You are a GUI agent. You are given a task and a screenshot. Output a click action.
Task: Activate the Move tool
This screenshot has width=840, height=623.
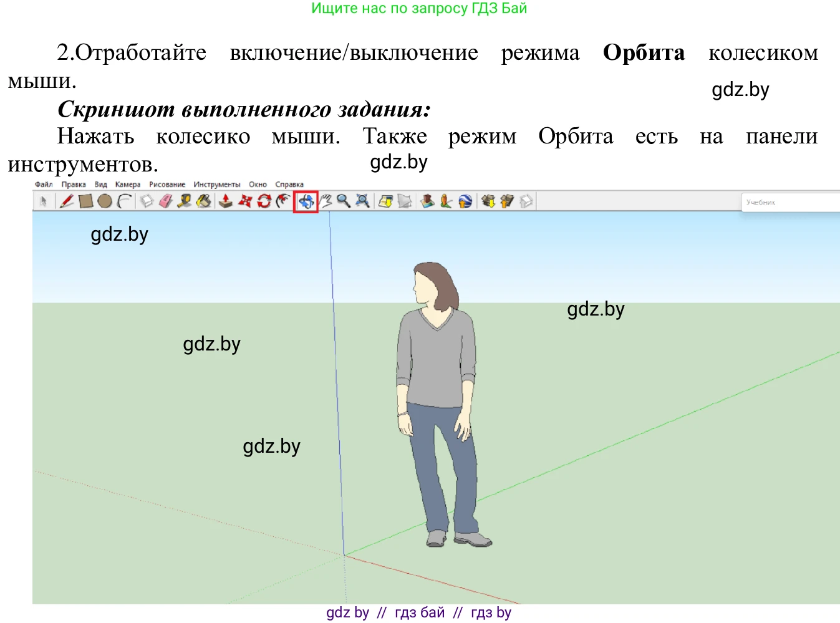[x=245, y=201]
